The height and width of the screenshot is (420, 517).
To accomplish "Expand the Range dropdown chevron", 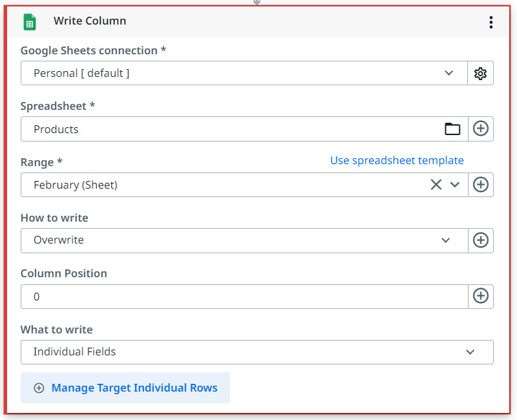I will (x=455, y=185).
